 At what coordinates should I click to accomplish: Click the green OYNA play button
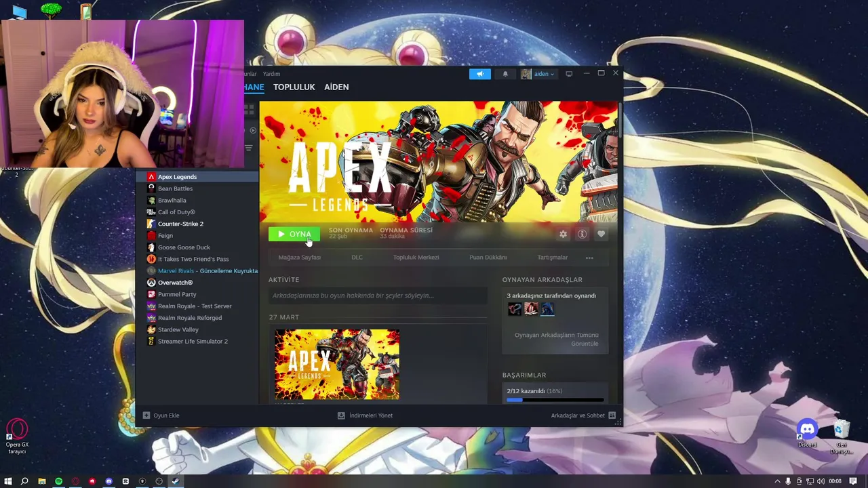294,234
